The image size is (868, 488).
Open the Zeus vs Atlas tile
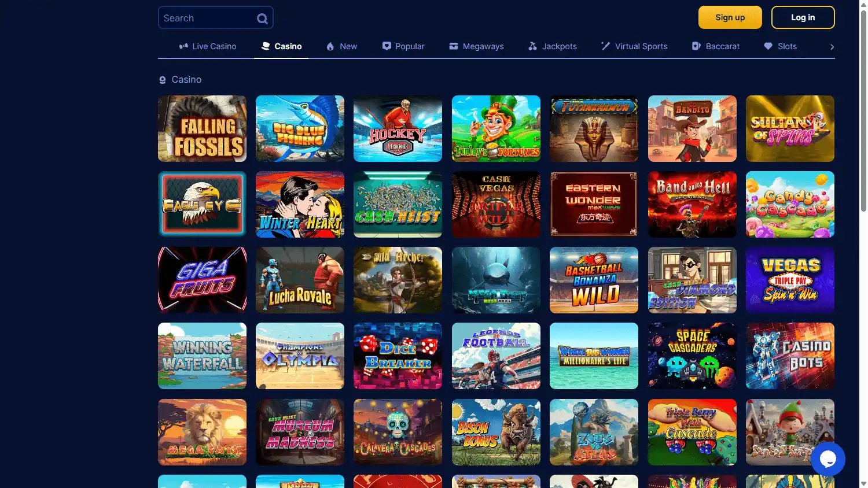click(594, 432)
